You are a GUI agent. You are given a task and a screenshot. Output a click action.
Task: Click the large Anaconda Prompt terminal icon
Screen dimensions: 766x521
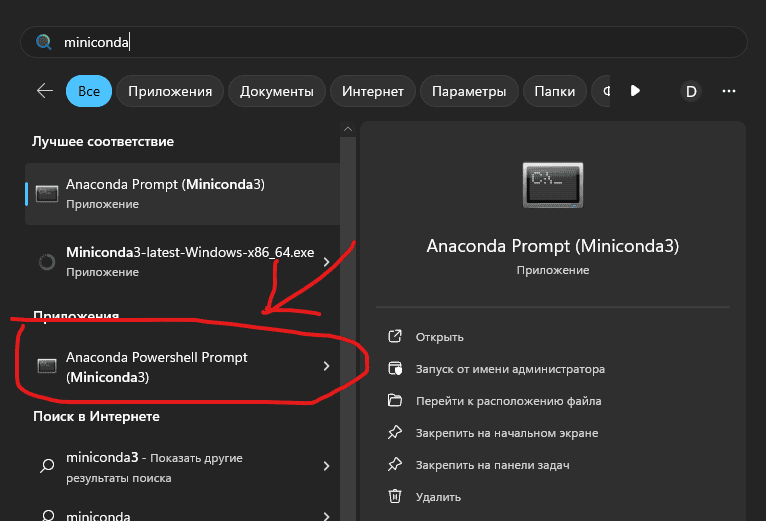point(552,186)
